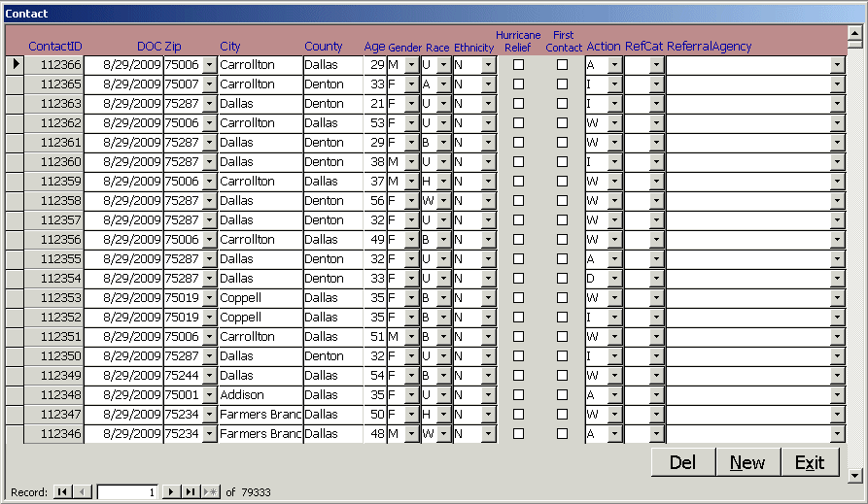Click City cell Addison for 112348
The image size is (868, 504).
tap(260, 395)
